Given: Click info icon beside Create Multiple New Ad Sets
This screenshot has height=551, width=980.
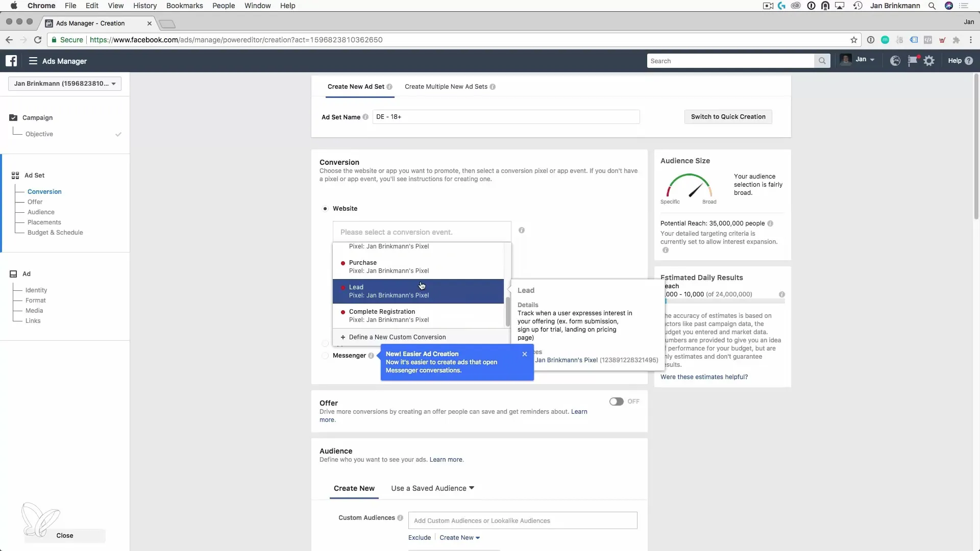Looking at the screenshot, I should (493, 87).
